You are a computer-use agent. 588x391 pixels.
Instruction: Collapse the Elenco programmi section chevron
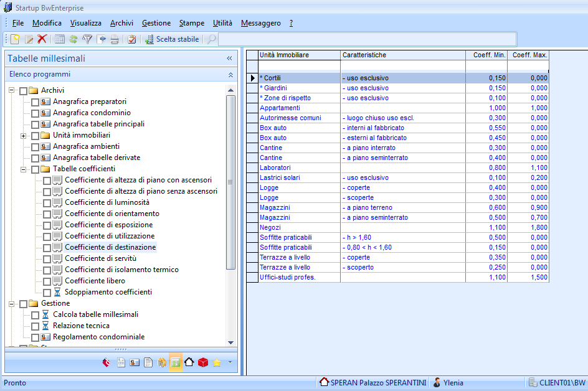click(230, 75)
